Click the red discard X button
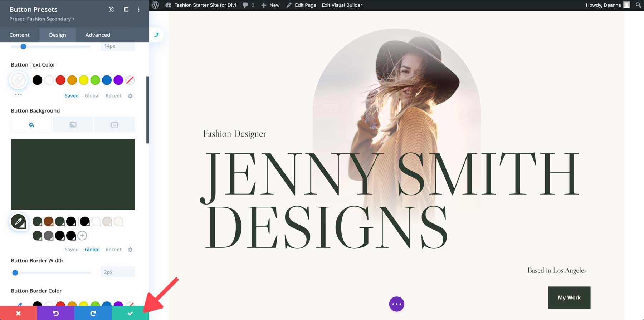The height and width of the screenshot is (320, 644). [x=18, y=313]
